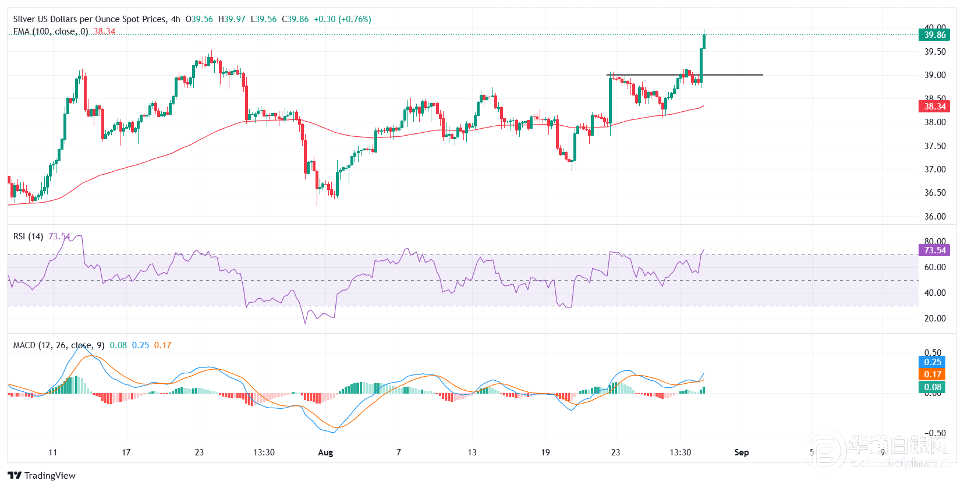
Task: Click the purple 73.54 RSI value tag
Action: click(933, 250)
